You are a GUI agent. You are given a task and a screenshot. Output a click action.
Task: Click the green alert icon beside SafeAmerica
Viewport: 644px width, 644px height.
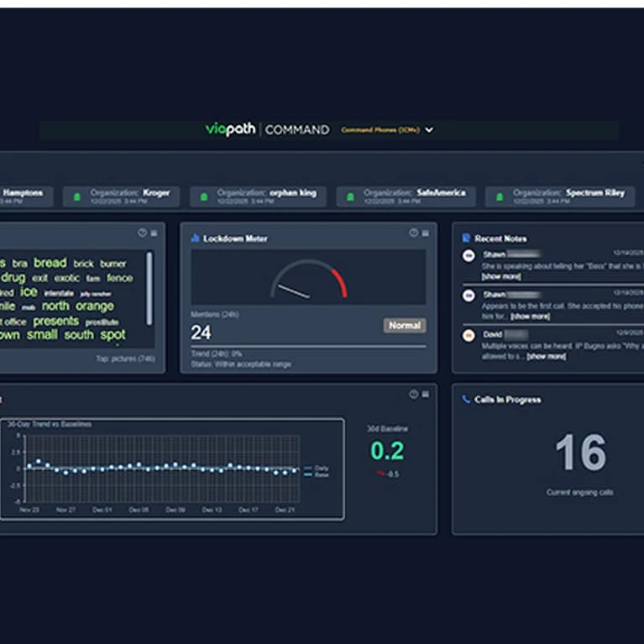[351, 197]
